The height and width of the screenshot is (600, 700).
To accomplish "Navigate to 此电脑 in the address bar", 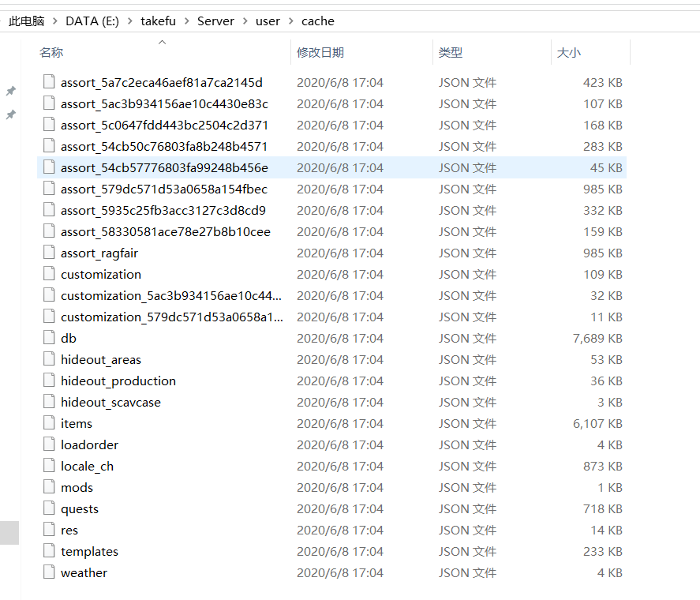I will pyautogui.click(x=27, y=21).
